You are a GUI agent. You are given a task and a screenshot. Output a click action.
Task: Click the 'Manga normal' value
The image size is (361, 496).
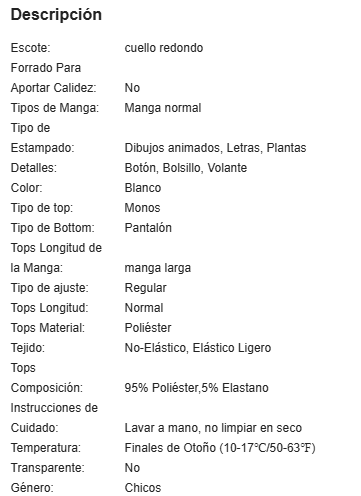pos(163,108)
